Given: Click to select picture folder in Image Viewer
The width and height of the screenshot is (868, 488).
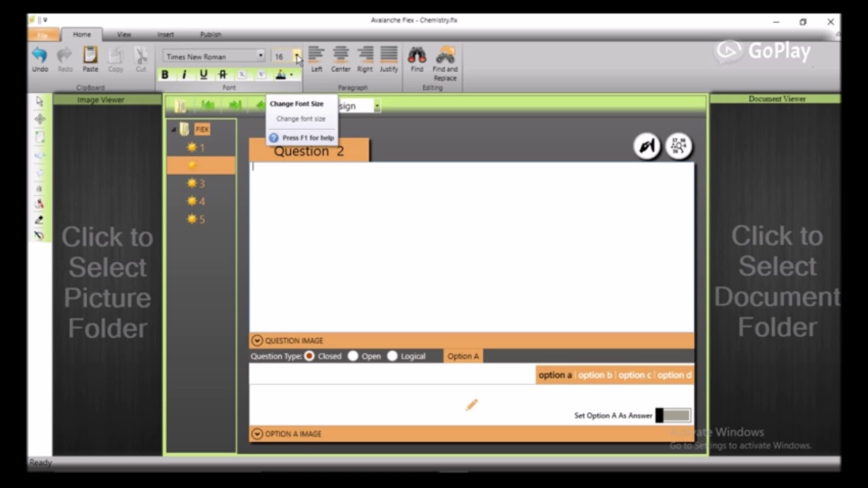Looking at the screenshot, I should pyautogui.click(x=107, y=282).
